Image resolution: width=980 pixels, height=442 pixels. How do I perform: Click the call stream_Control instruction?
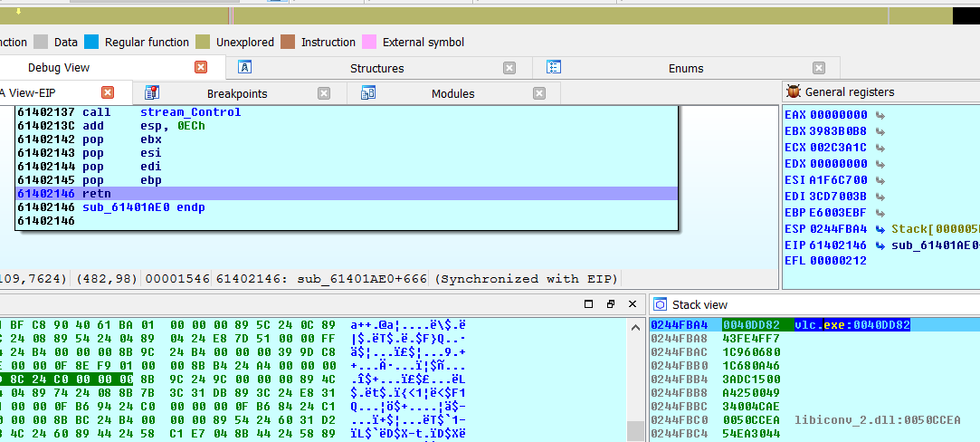(190, 112)
